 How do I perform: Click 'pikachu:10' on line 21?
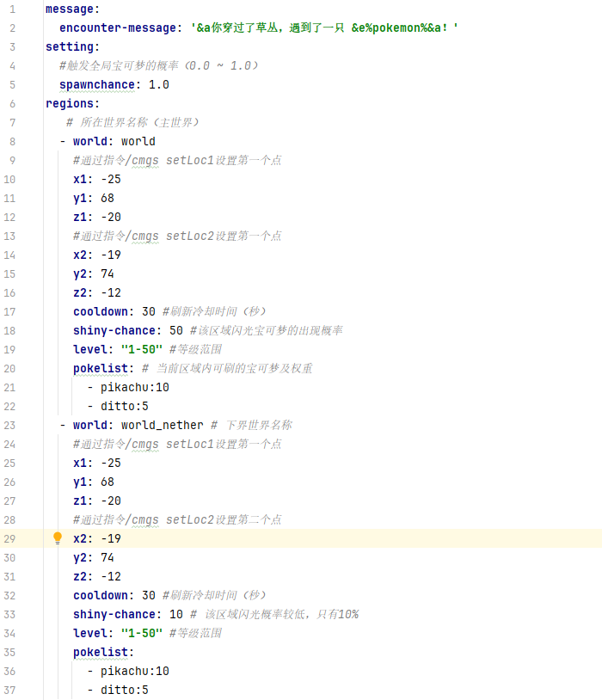click(135, 387)
